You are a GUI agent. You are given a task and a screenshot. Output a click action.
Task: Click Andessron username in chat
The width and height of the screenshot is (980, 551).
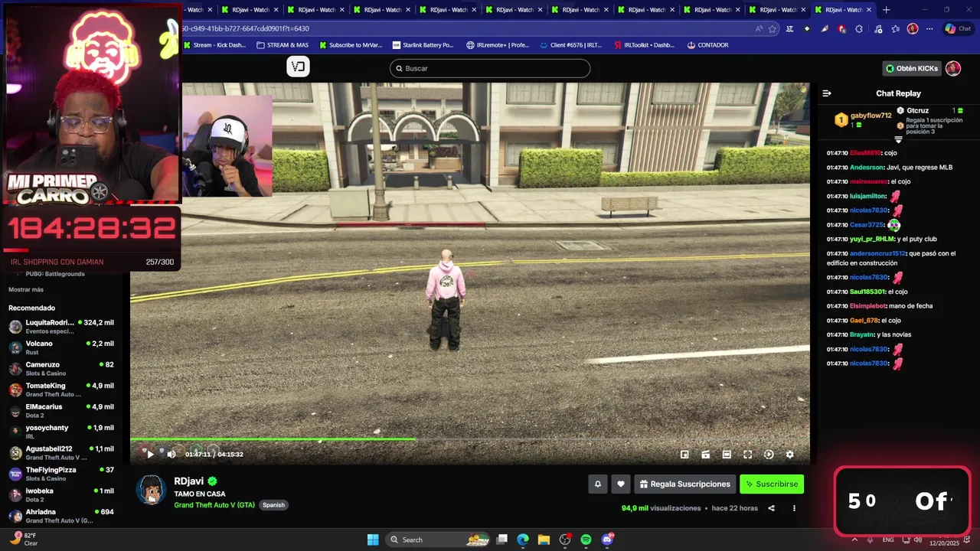tap(867, 167)
